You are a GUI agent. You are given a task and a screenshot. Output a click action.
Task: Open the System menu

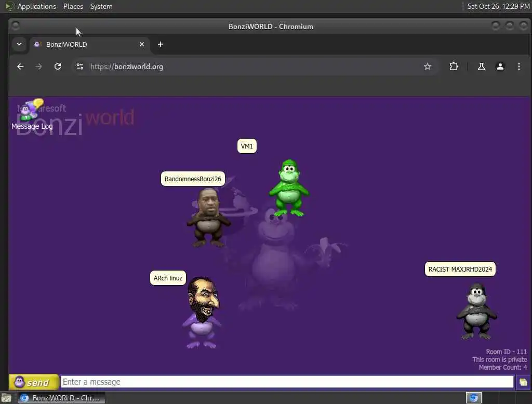point(101,6)
